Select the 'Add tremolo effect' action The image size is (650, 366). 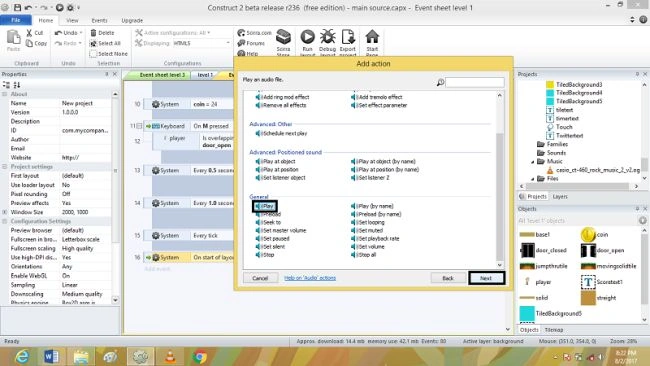pos(376,97)
